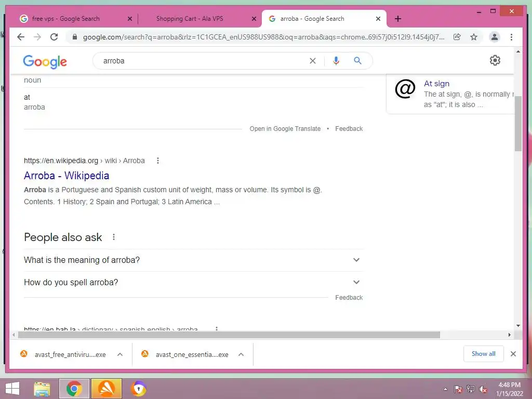
Task: Open File Explorer from the taskbar
Action: pyautogui.click(x=42, y=389)
